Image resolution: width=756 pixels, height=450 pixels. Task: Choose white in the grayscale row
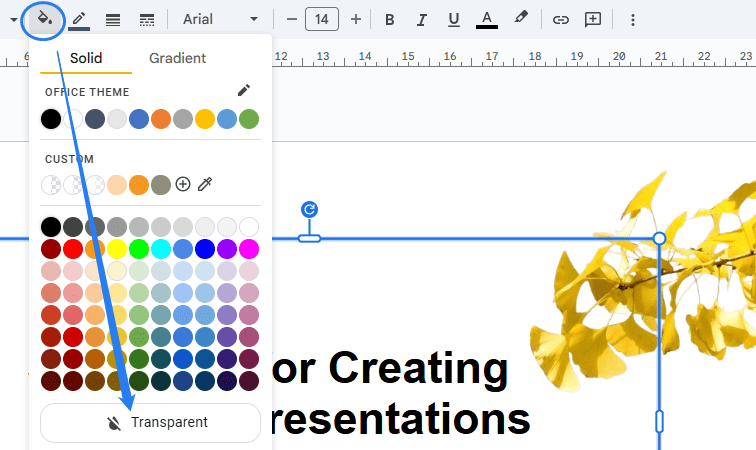tap(249, 227)
